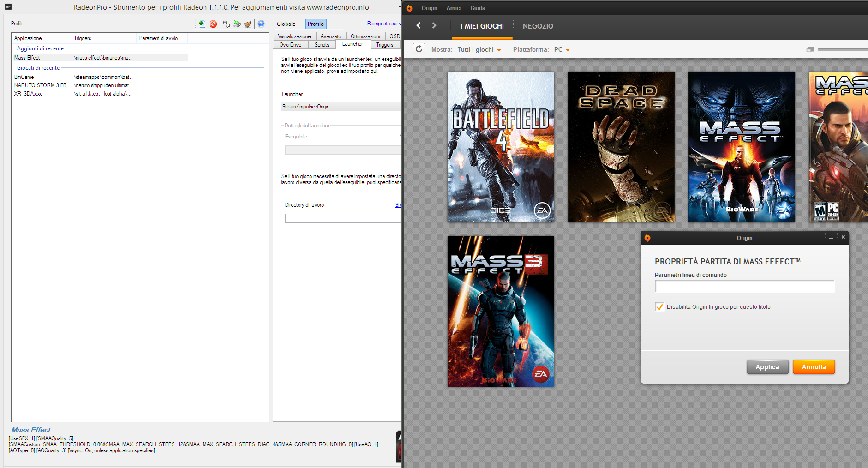The image size is (868, 468).
Task: Click the Aggiunti di recente group header
Action: (x=40, y=48)
